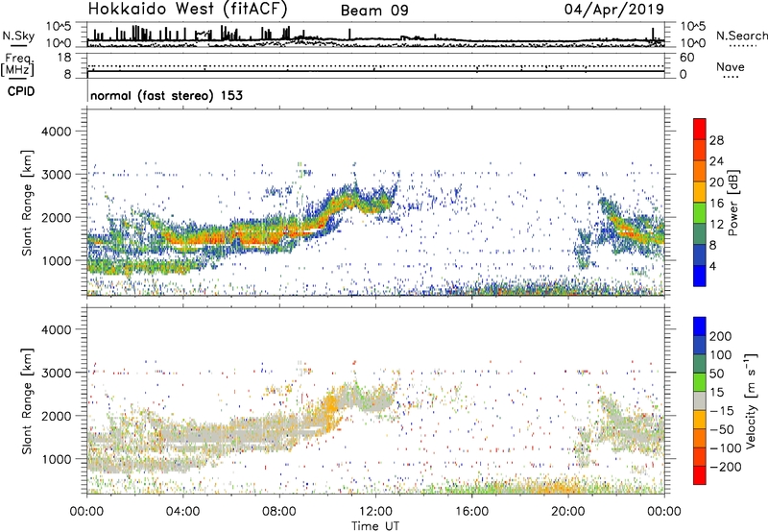This screenshot has height=532, width=768.
Task: Select the bright blue Power colorbar bottom segment
Action: pos(700,276)
